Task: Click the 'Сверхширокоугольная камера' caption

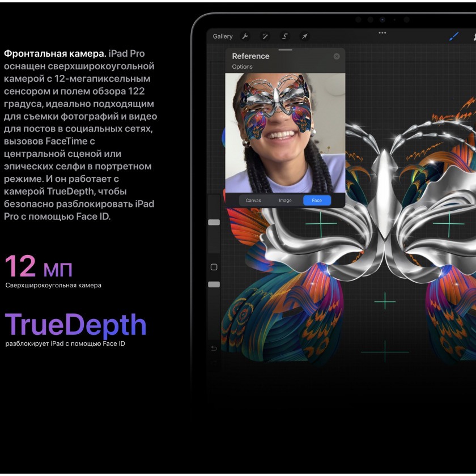Action: pos(53,286)
